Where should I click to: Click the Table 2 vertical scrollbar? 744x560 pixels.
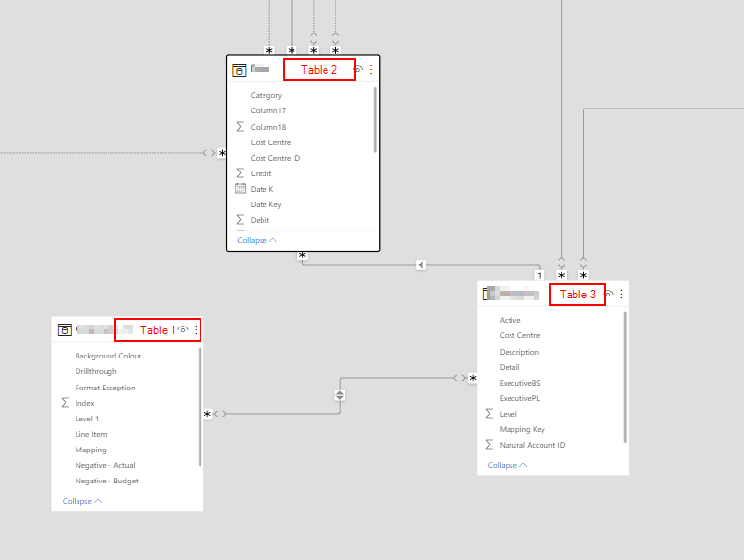point(375,119)
